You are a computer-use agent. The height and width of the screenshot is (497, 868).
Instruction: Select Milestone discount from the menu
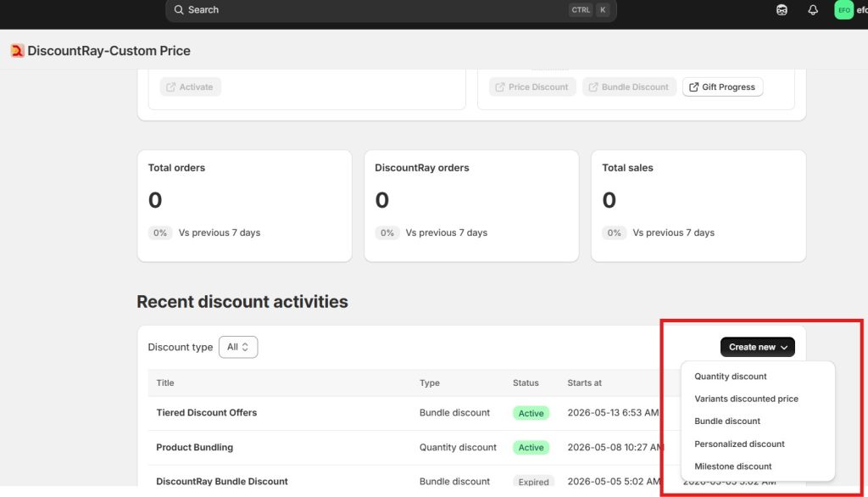732,466
